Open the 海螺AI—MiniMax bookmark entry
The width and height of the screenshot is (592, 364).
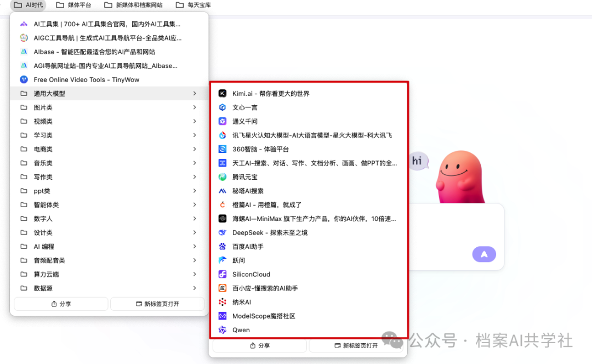click(x=309, y=219)
